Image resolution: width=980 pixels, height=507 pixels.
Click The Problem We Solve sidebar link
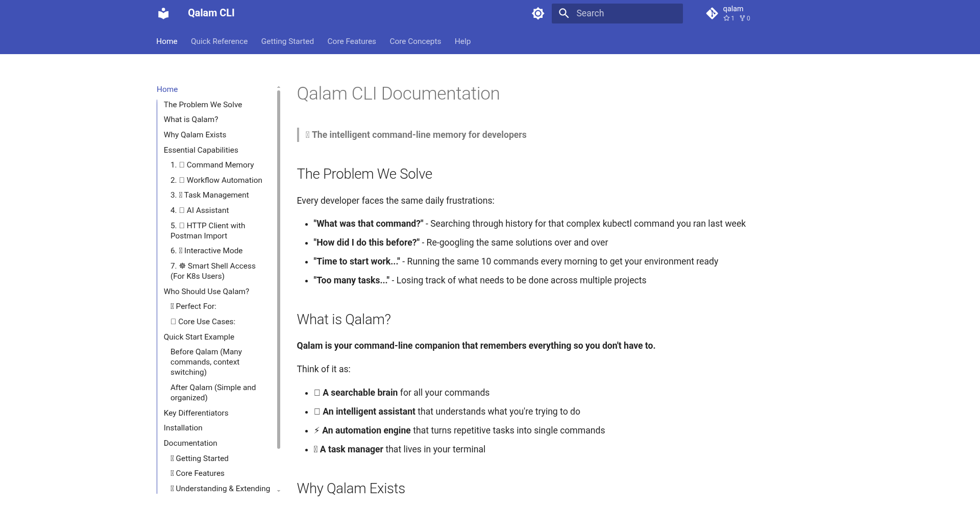(x=203, y=105)
